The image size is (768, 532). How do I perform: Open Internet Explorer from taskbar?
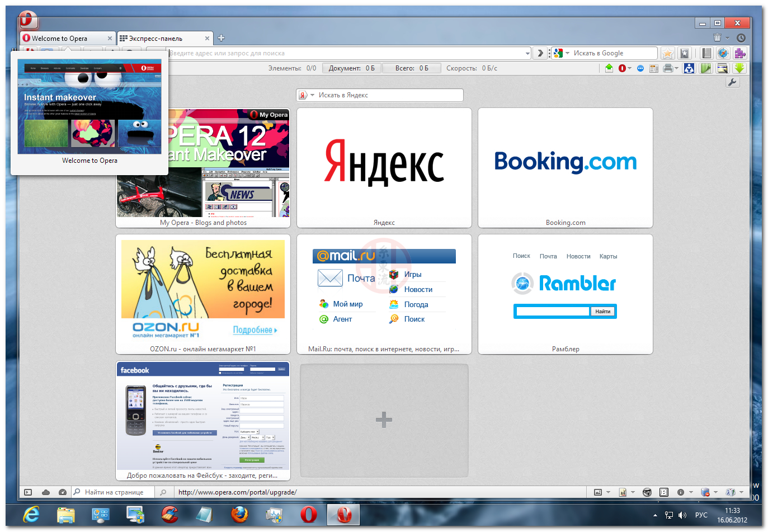pyautogui.click(x=32, y=514)
